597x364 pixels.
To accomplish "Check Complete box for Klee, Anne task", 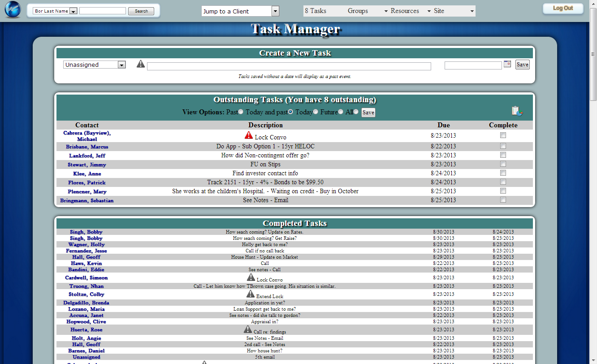I will 503,173.
